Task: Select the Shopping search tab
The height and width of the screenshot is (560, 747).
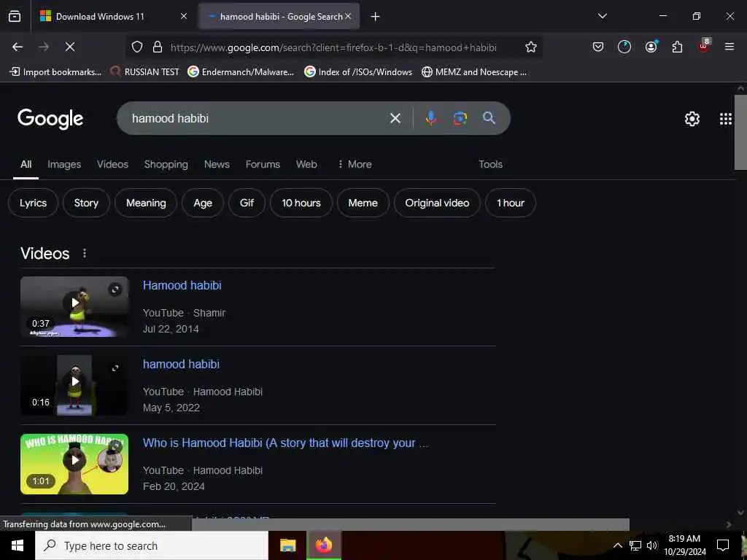Action: (x=166, y=164)
